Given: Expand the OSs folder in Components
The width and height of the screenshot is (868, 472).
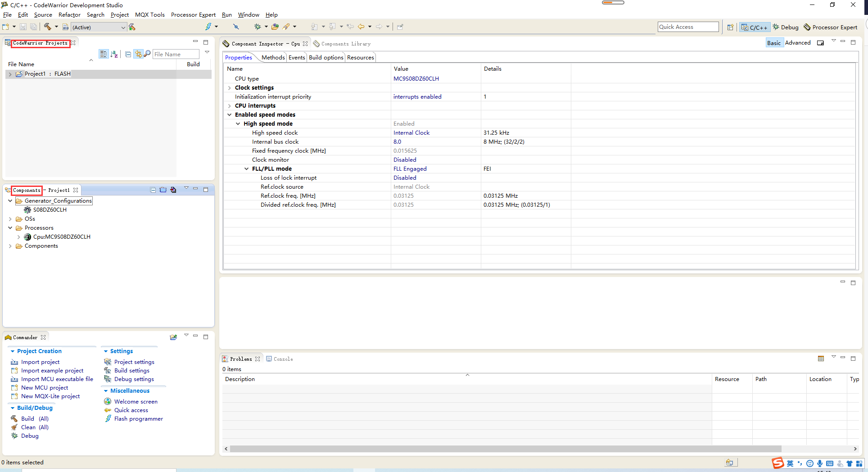Looking at the screenshot, I should [x=10, y=219].
